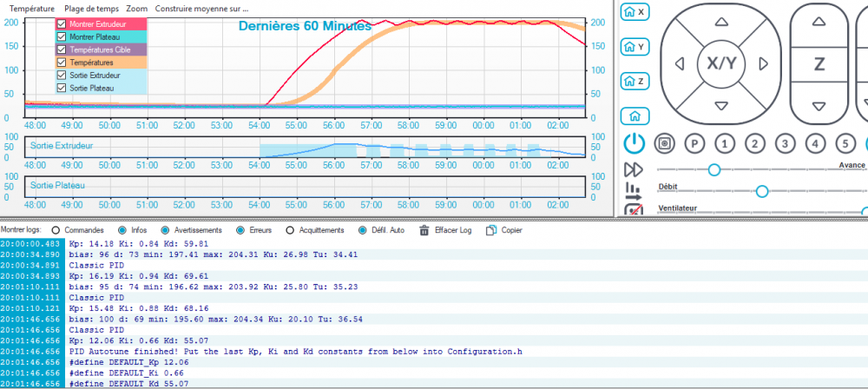This screenshot has height=389, width=868.
Task: Toggle the Températures checkbox
Action: (62, 62)
